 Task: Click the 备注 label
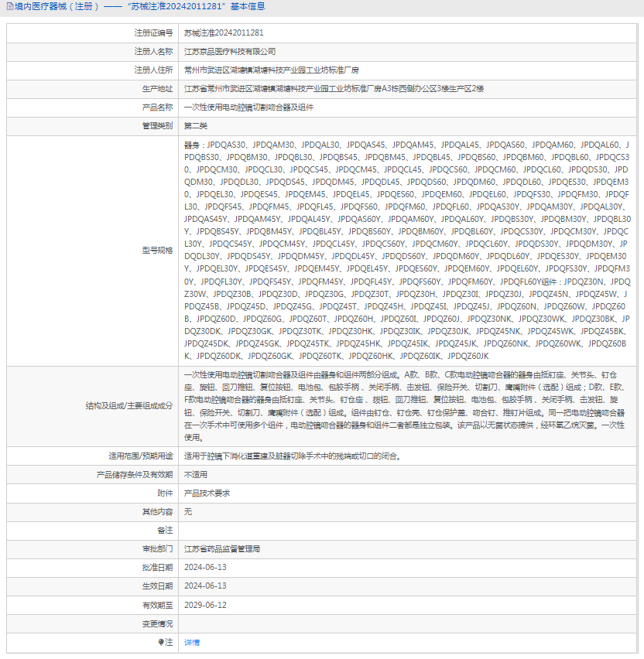pyautogui.click(x=165, y=531)
